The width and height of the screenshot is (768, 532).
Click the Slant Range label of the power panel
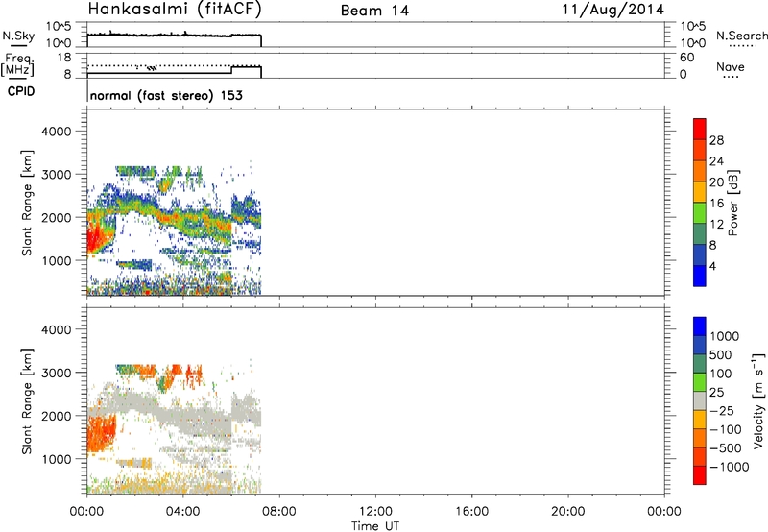[x=27, y=203]
